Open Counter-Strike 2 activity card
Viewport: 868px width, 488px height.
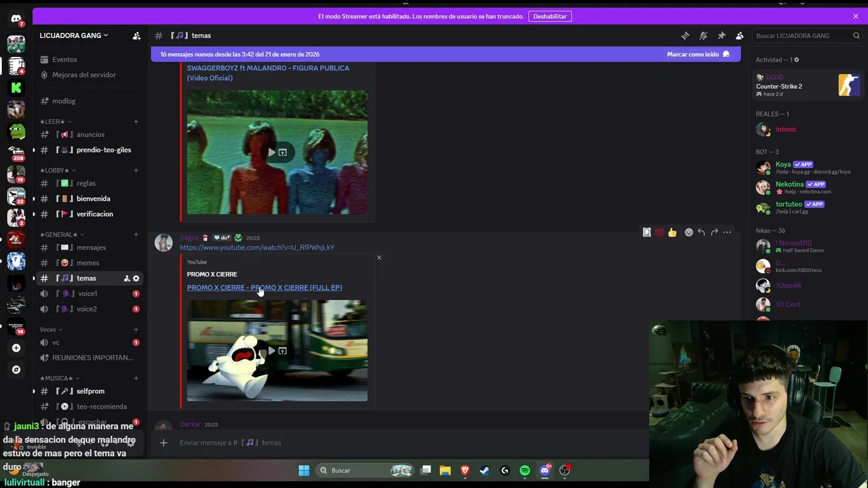point(808,85)
